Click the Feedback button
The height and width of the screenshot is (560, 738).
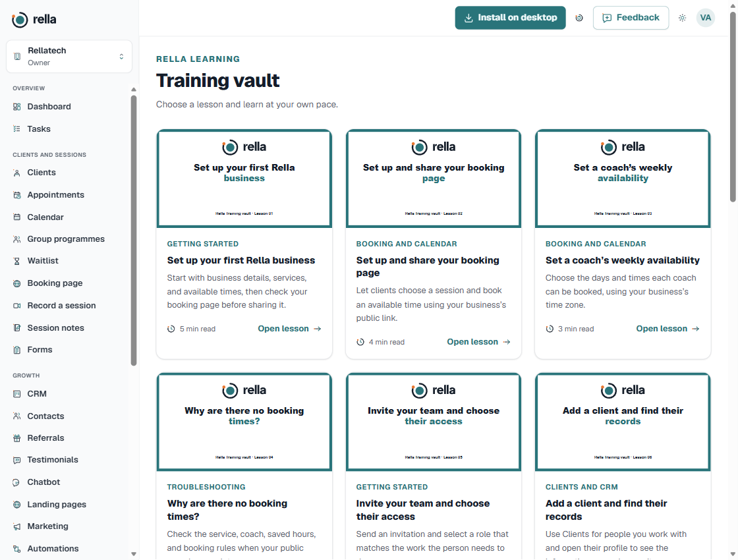631,18
